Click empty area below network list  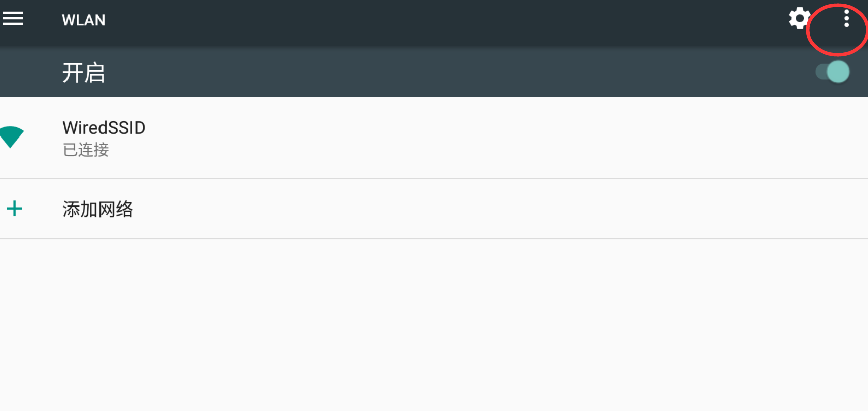click(x=434, y=325)
